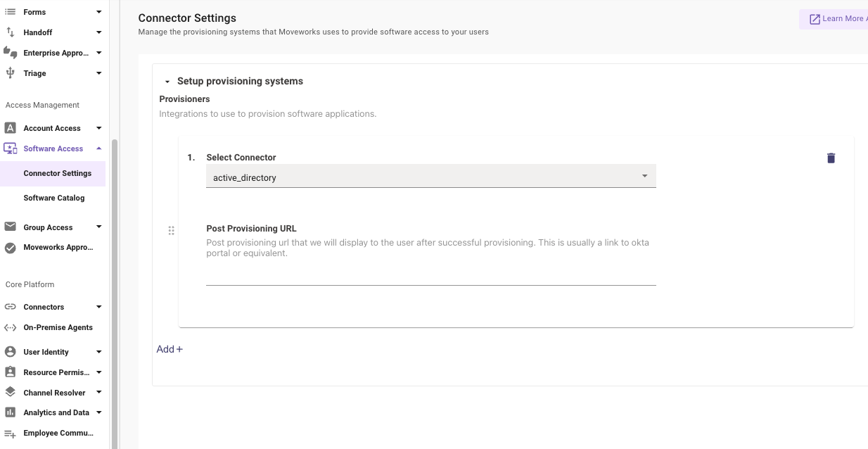The height and width of the screenshot is (449, 868).
Task: Click the trash delete icon for connector
Action: (x=831, y=158)
